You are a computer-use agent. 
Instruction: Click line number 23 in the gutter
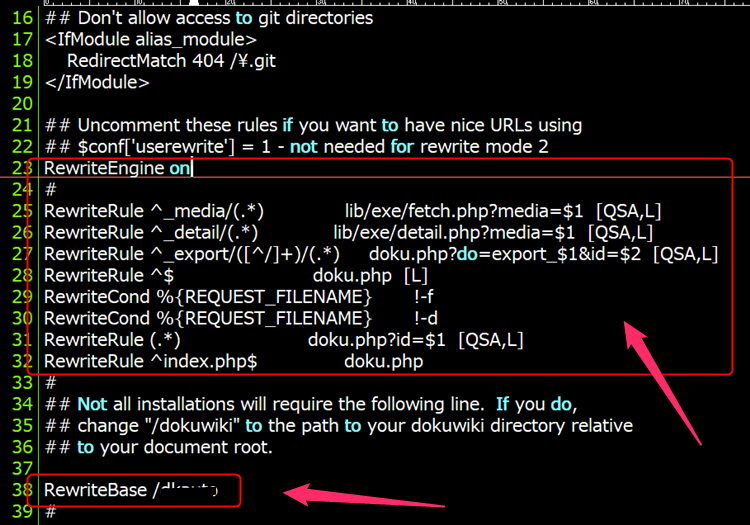[x=22, y=168]
